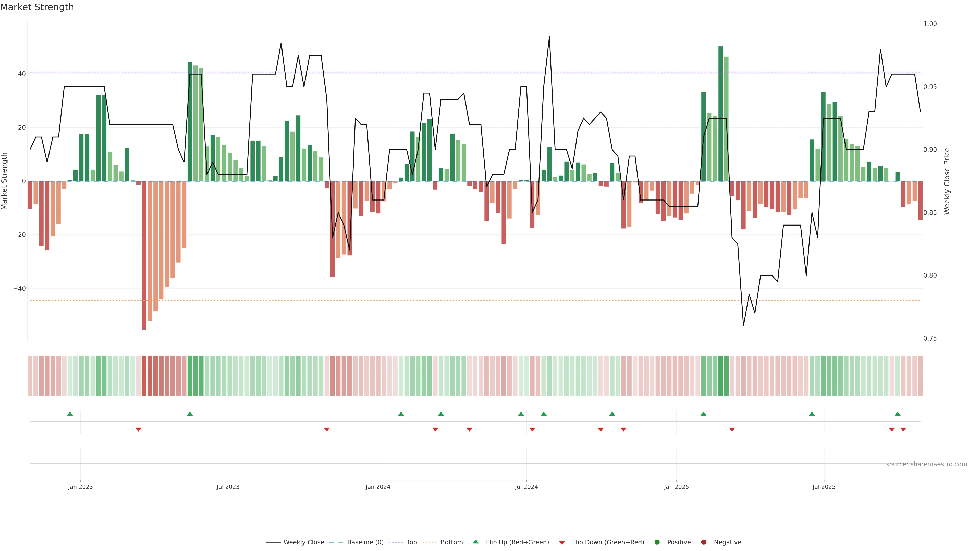Click the Jul 2024 x-axis label

[526, 487]
